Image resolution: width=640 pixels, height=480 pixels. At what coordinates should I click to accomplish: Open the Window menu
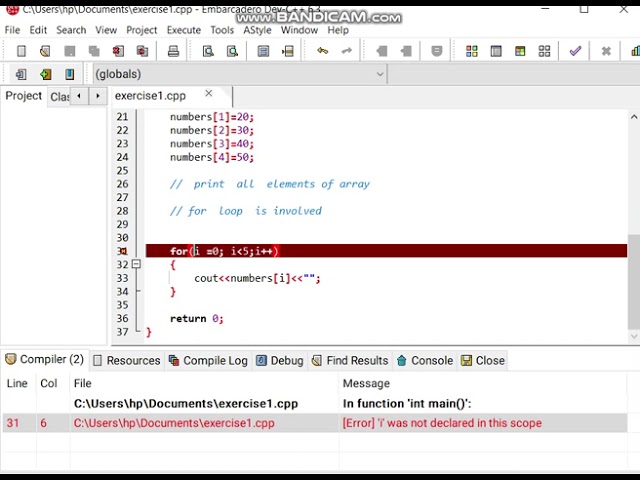[299, 30]
